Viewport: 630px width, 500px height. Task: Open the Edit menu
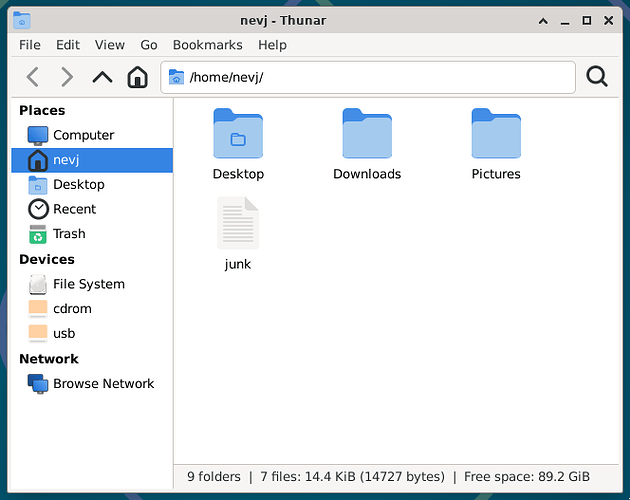(x=68, y=45)
